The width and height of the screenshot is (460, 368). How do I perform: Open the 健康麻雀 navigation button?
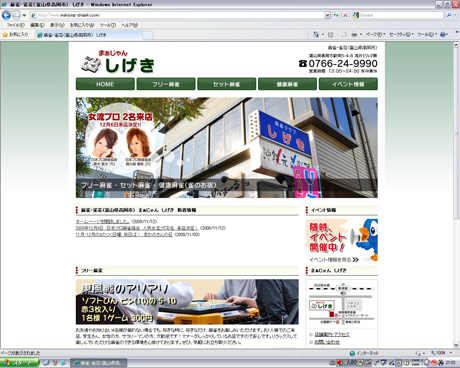point(287,84)
